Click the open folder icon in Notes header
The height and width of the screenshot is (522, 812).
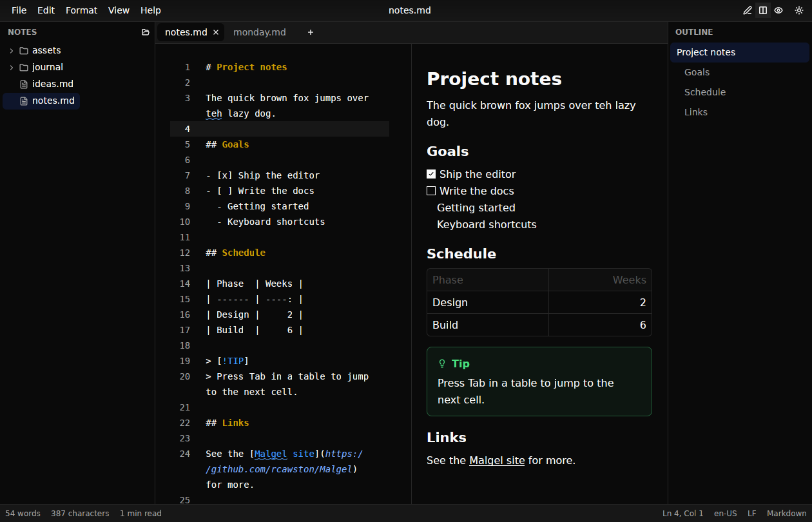[x=145, y=32]
